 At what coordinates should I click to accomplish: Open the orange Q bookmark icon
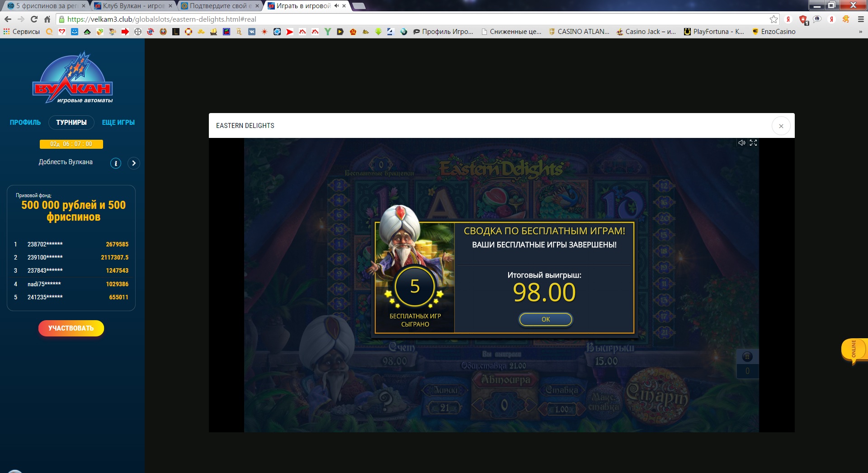click(49, 32)
